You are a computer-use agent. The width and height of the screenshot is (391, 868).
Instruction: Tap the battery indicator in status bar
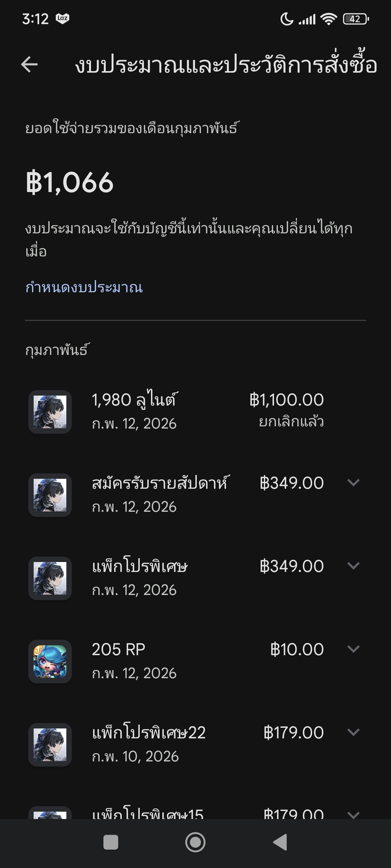coord(355,19)
